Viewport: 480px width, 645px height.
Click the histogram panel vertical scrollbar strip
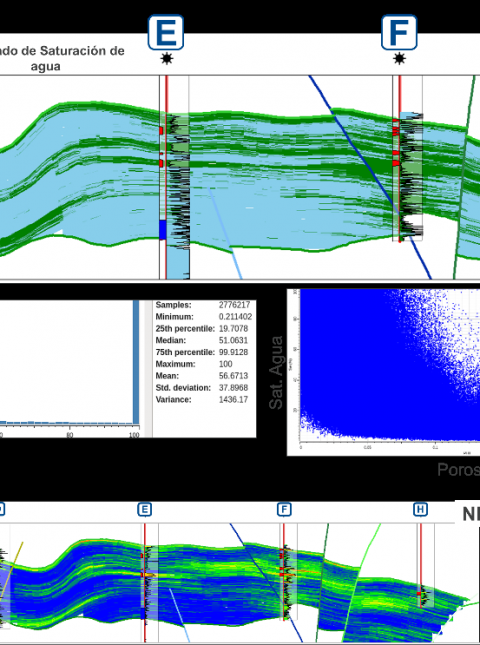tap(148, 369)
